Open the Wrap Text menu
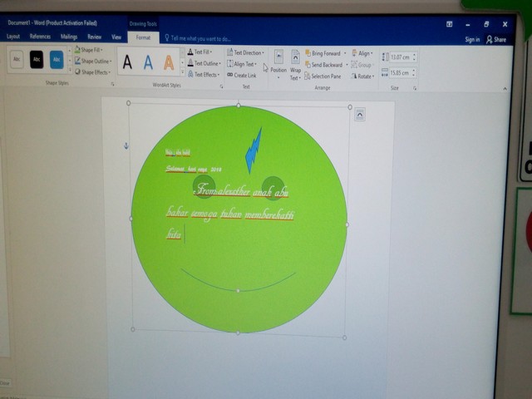Image resolution: width=532 pixels, height=399 pixels. click(295, 63)
